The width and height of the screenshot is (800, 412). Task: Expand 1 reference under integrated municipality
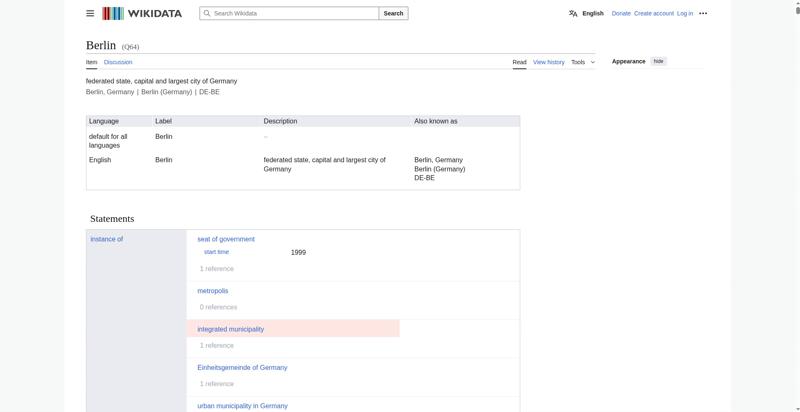pos(216,345)
